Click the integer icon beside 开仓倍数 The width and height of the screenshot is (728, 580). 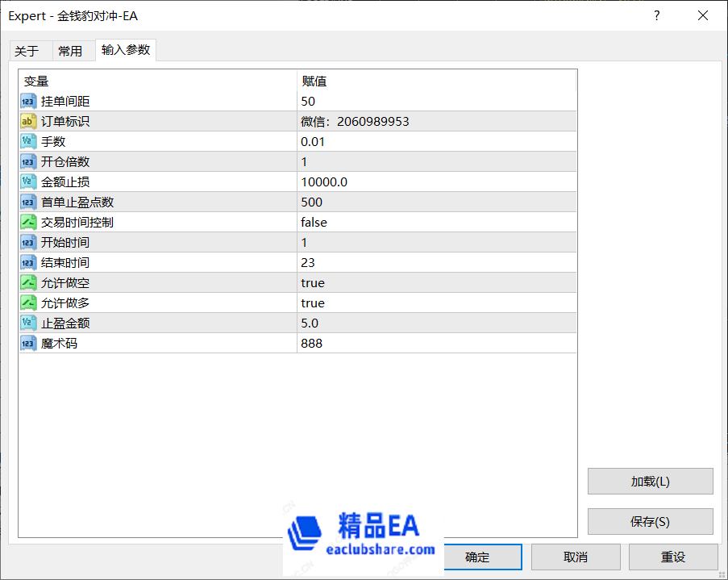(28, 161)
